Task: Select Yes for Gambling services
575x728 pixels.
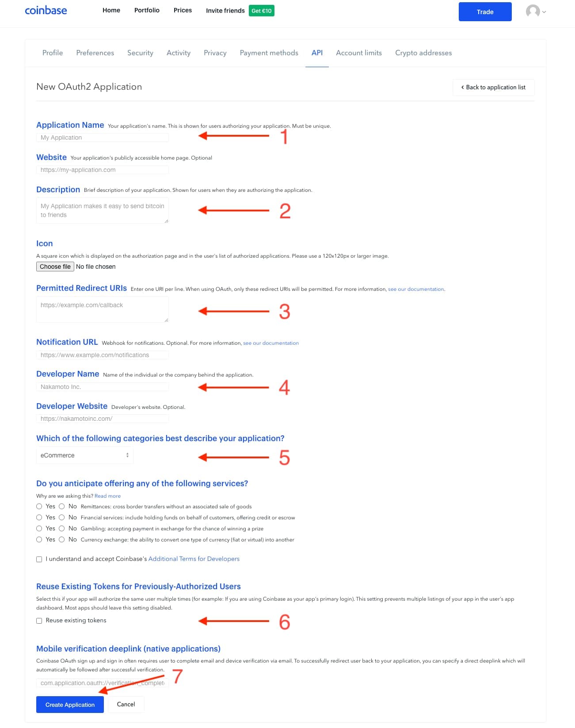Action: (x=39, y=528)
